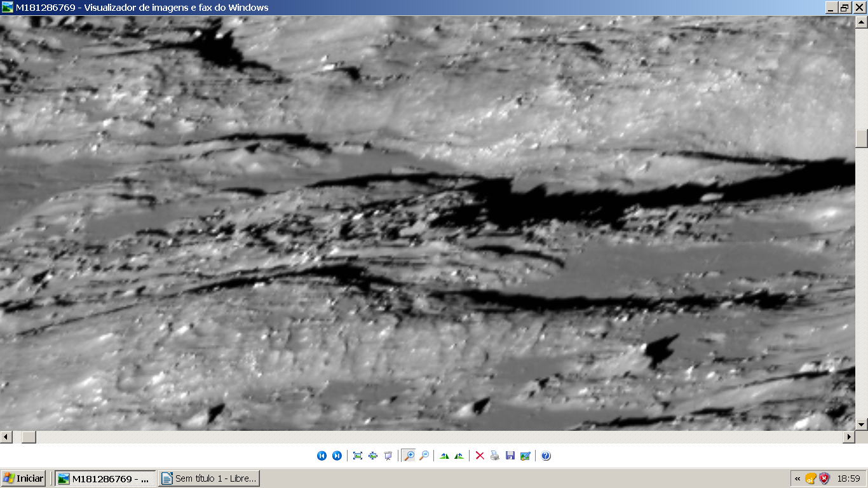Rotate the image clockwise

(444, 456)
